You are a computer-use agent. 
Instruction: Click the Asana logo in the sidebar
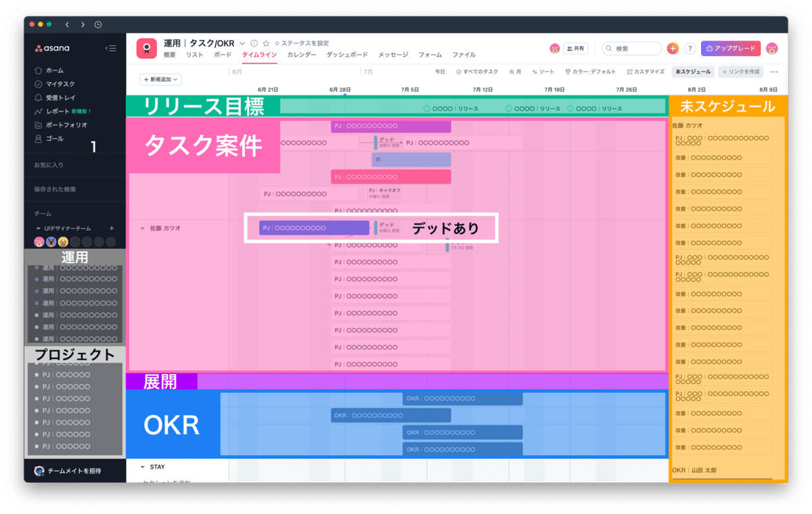(52, 48)
